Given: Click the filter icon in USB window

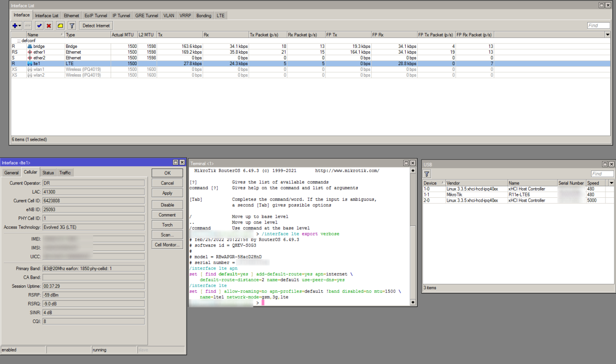Looking at the screenshot, I should (427, 174).
